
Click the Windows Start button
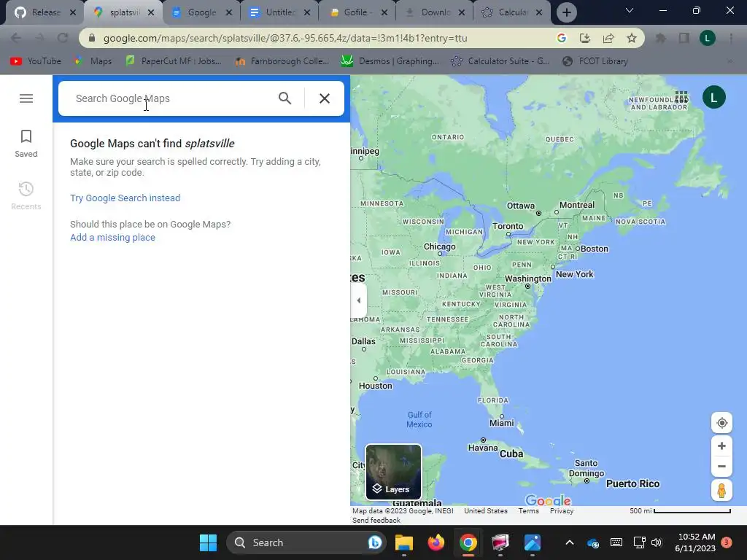(x=208, y=542)
